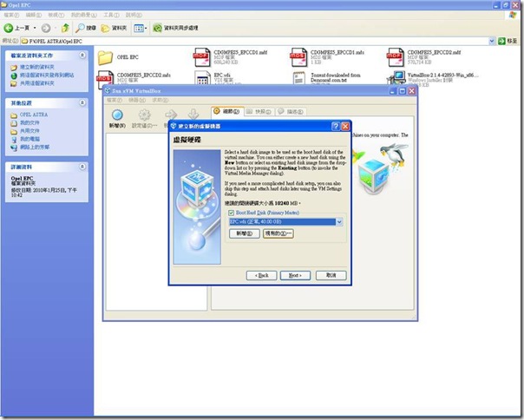Image resolution: width=524 pixels, height=420 pixels.
Task: Click the 新增 (New) button in the wizard
Action: [245, 233]
